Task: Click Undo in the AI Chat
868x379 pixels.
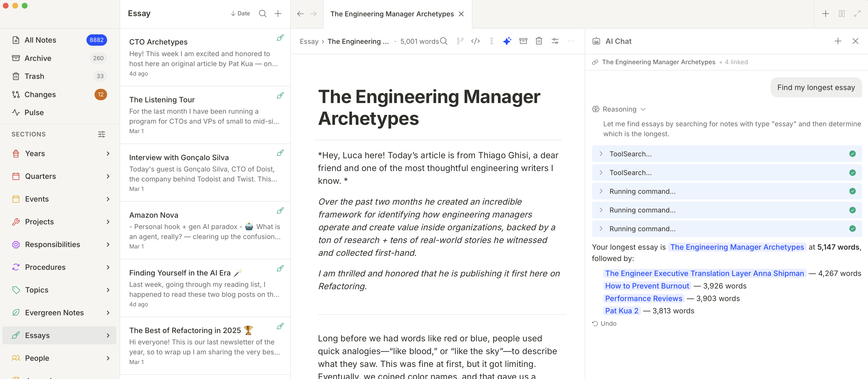Action: click(605, 323)
